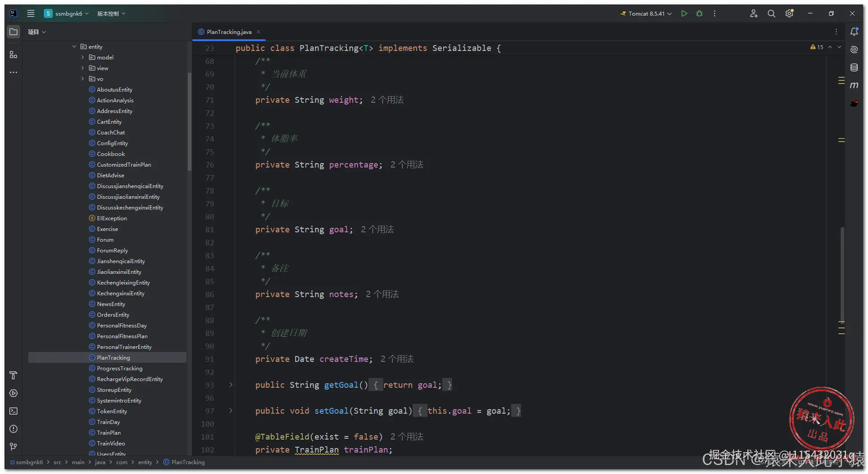Click the PlanTracking breadcrumb
Image resolution: width=868 pixels, height=474 pixels.
[x=184, y=462]
